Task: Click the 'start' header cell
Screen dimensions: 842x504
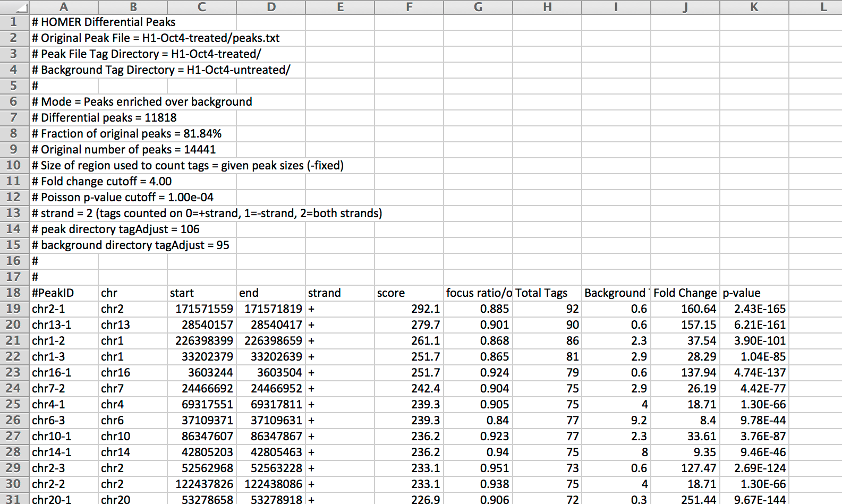Action: pos(202,293)
